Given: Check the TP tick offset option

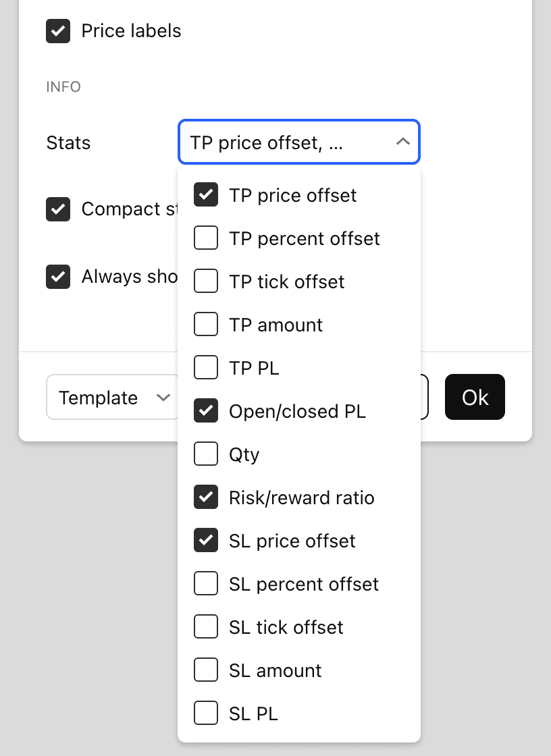Looking at the screenshot, I should [x=206, y=281].
